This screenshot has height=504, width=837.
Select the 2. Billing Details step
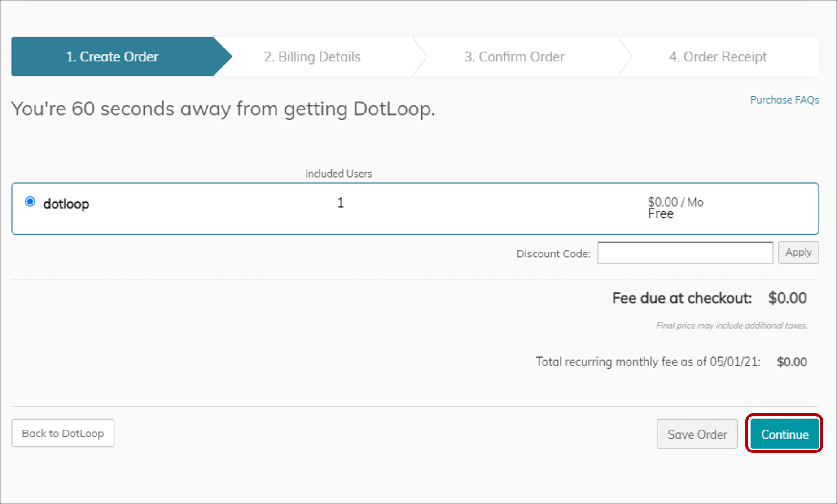click(x=312, y=57)
